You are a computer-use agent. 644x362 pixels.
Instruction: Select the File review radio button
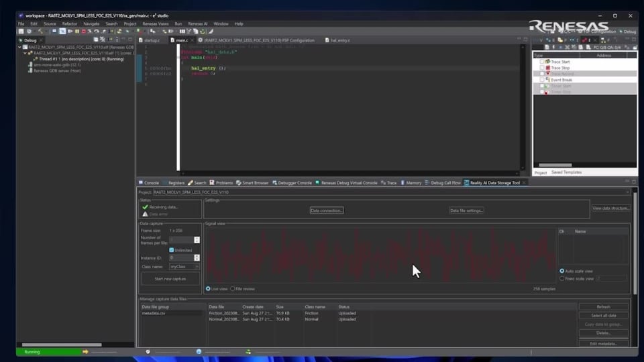233,289
